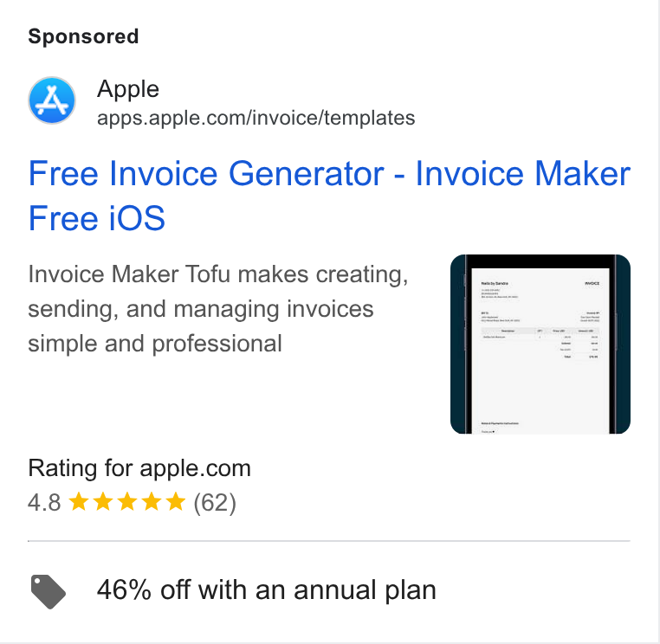Click the invoice preview thumbnail image
The image size is (660, 644).
point(540,345)
